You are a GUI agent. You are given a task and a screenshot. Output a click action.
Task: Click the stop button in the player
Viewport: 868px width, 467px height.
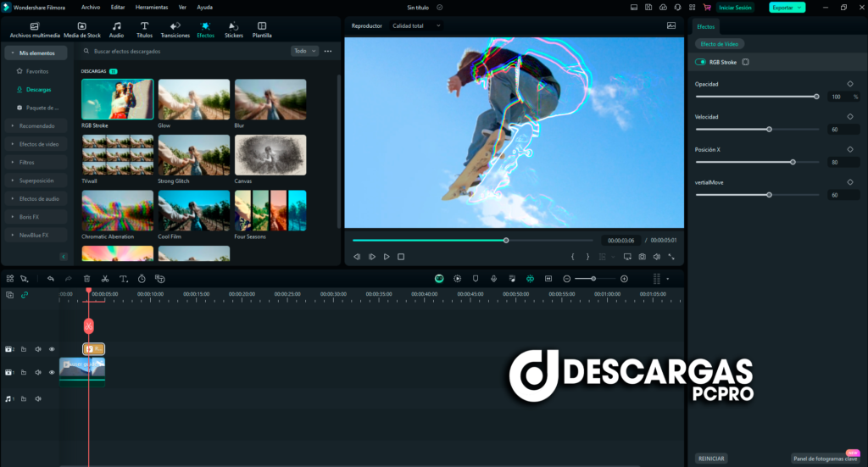(401, 257)
